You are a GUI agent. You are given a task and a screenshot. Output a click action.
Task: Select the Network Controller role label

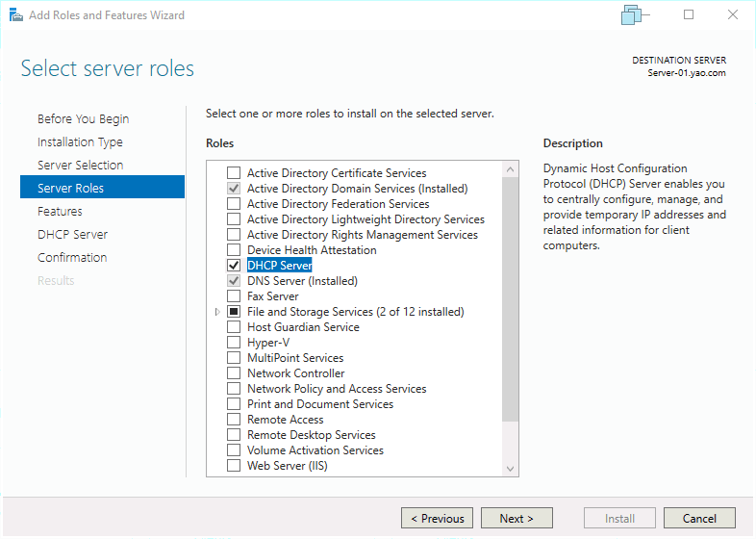[295, 373]
